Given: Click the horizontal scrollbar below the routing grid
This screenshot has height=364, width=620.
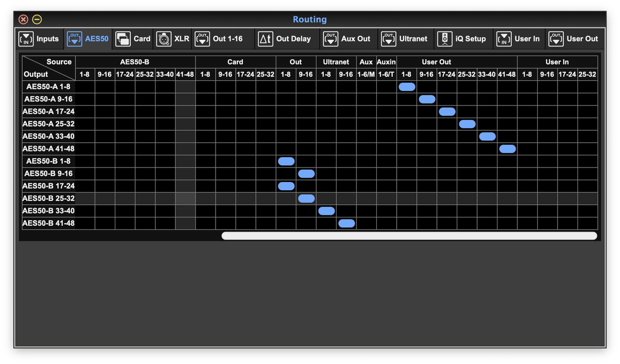Looking at the screenshot, I should (x=409, y=235).
